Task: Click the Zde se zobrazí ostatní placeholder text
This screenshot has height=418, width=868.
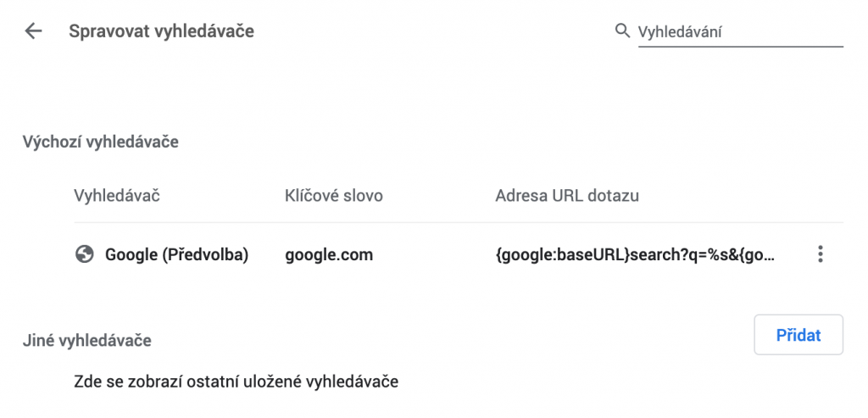Action: pos(236,382)
